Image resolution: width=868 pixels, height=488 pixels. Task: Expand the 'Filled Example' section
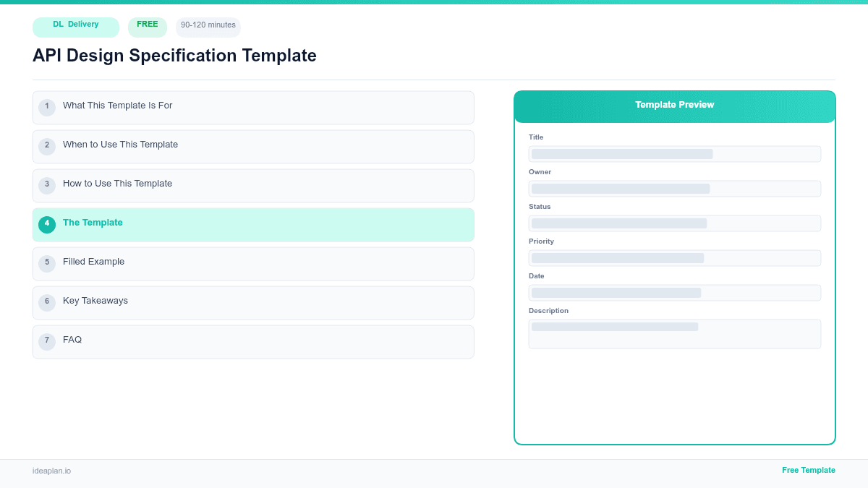93,263
